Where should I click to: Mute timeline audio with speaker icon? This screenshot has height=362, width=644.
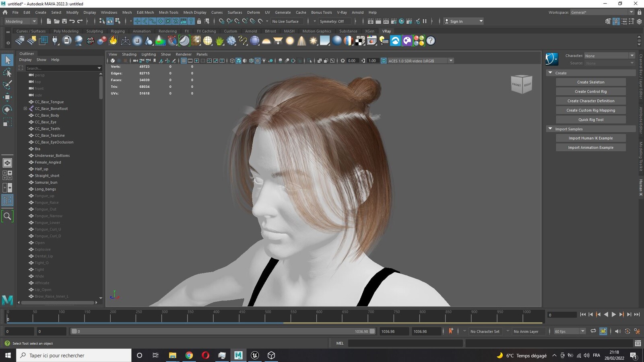point(618,331)
